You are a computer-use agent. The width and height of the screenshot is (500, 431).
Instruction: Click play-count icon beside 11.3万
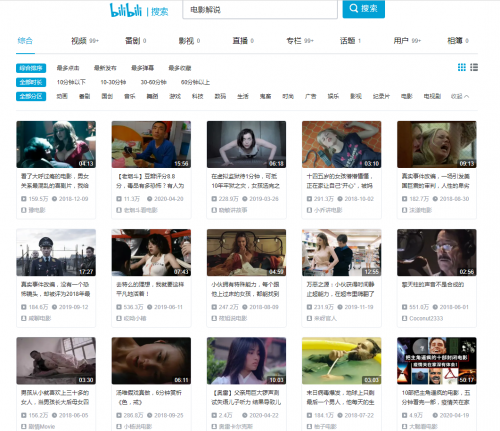(119, 199)
